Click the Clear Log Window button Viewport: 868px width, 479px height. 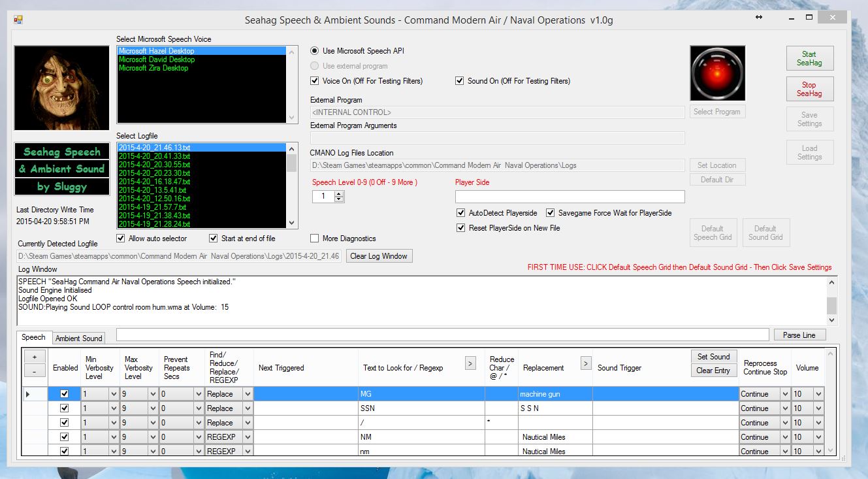tap(379, 256)
